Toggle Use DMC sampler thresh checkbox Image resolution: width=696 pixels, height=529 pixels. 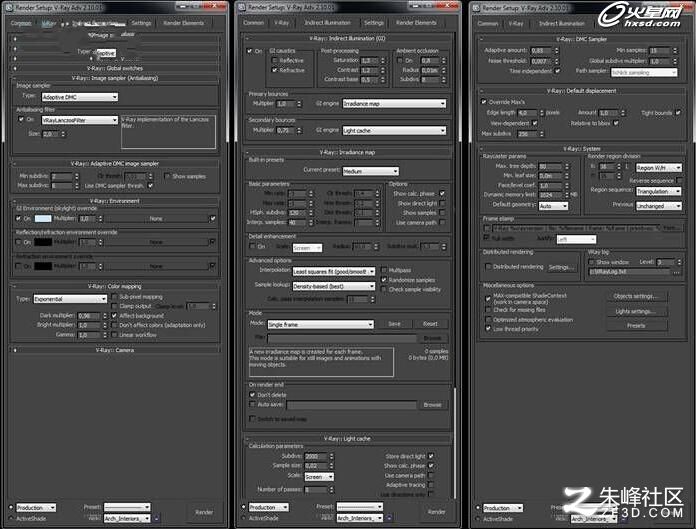(150, 186)
